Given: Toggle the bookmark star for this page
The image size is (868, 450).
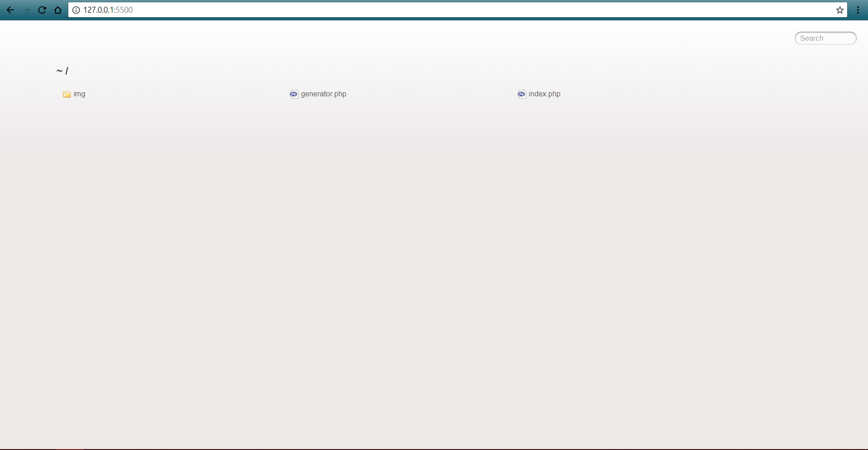Looking at the screenshot, I should coord(840,10).
